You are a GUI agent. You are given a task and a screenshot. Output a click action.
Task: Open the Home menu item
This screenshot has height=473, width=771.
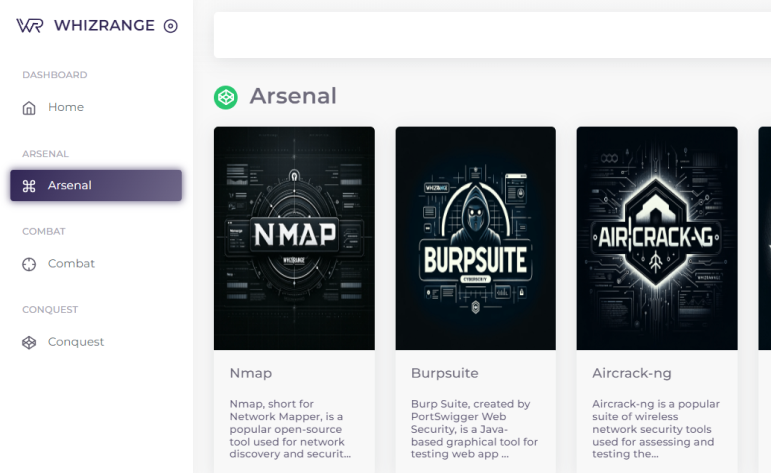(66, 107)
